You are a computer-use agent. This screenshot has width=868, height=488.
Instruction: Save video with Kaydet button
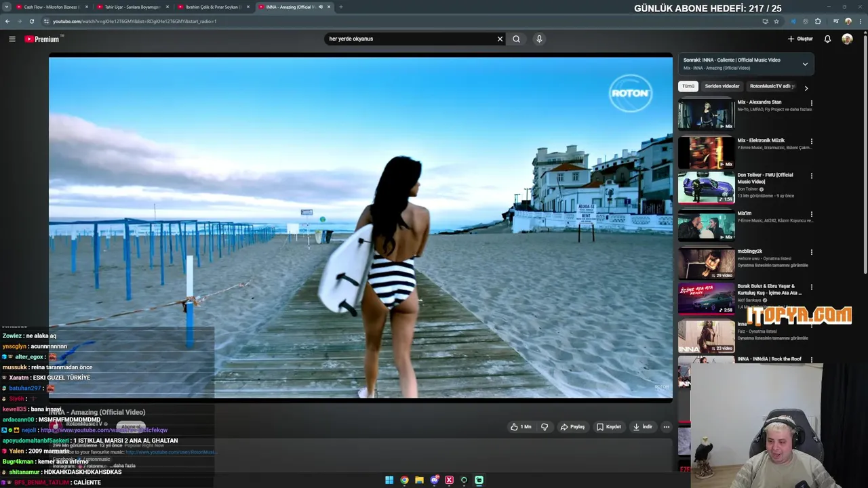coord(609,427)
